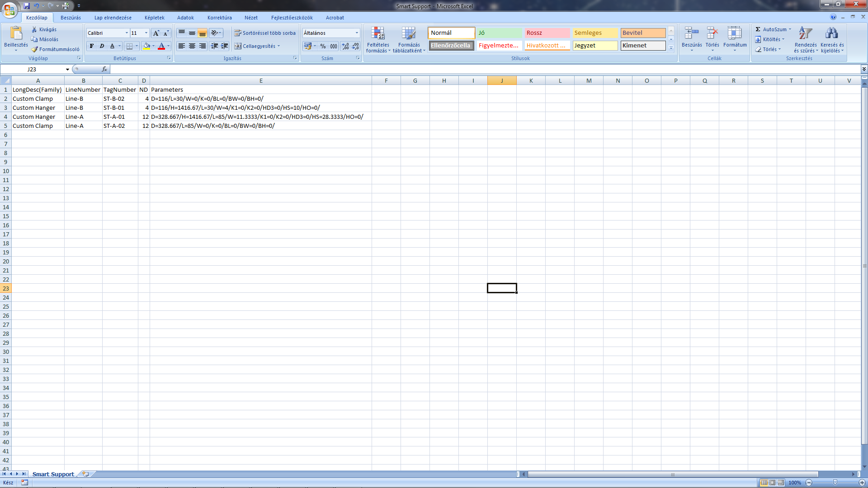This screenshot has height=488, width=868.
Task: Toggle bold formatting F button
Action: tap(92, 46)
